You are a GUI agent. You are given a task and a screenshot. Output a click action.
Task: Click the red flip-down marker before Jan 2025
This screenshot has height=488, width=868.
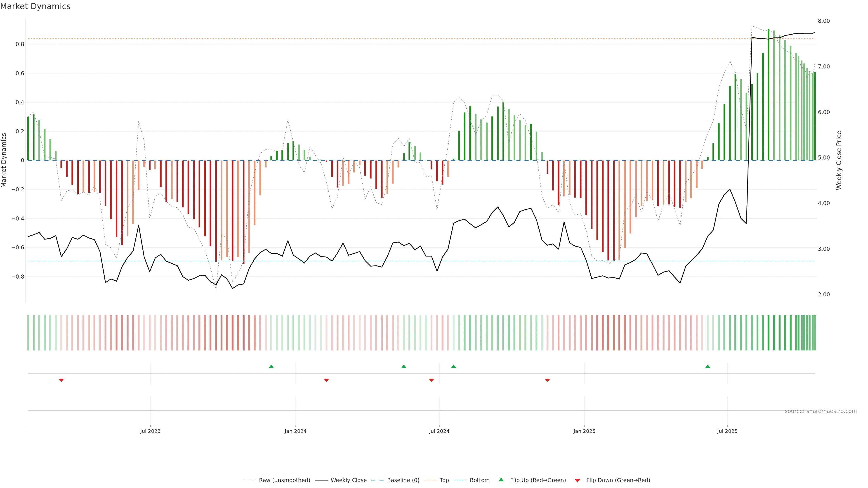click(547, 380)
